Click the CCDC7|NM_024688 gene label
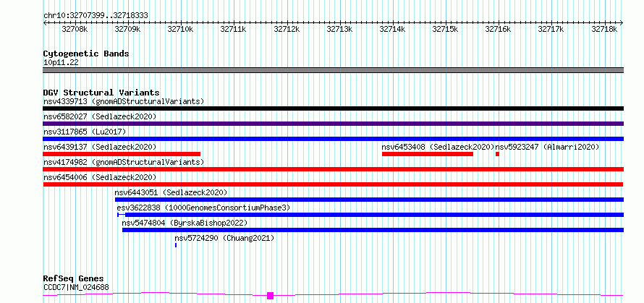Image resolution: width=644 pixels, height=303 pixels. (x=76, y=287)
